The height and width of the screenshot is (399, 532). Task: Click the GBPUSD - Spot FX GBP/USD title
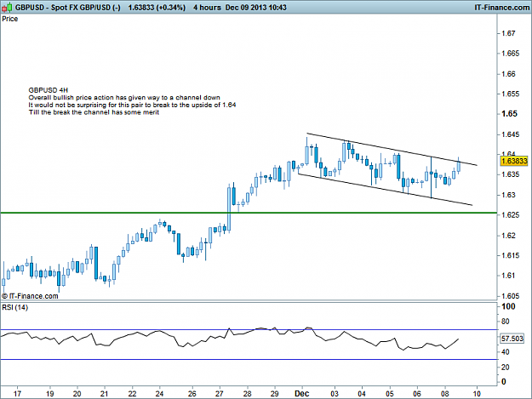[68, 8]
